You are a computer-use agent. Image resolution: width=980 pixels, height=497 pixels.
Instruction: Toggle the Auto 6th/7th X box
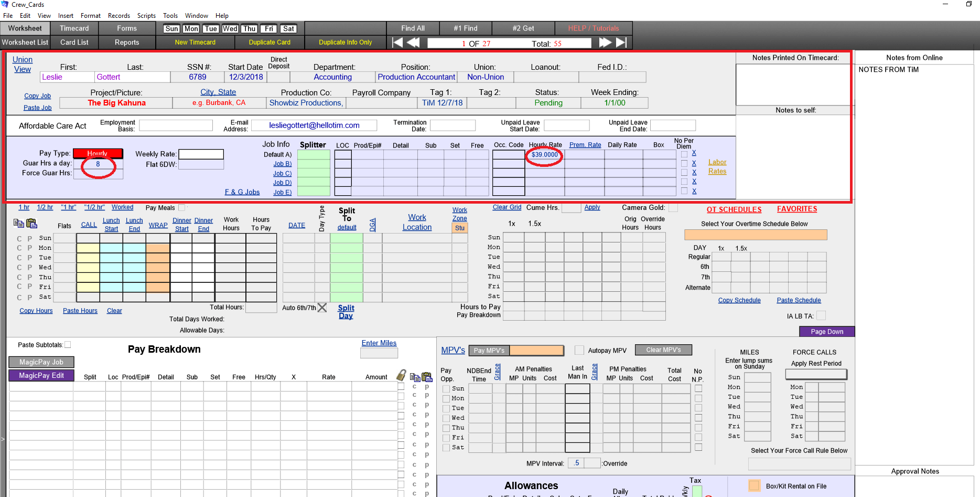point(322,308)
